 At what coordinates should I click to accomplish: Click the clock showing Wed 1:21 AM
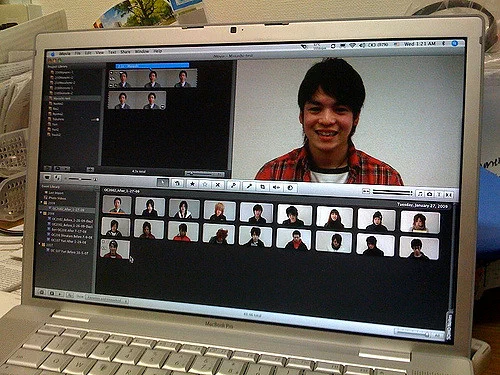click(420, 44)
